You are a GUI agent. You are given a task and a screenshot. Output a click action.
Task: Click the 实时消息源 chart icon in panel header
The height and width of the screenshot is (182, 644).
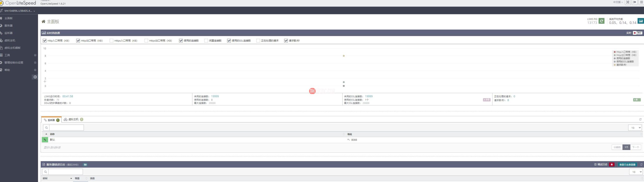(x=44, y=33)
